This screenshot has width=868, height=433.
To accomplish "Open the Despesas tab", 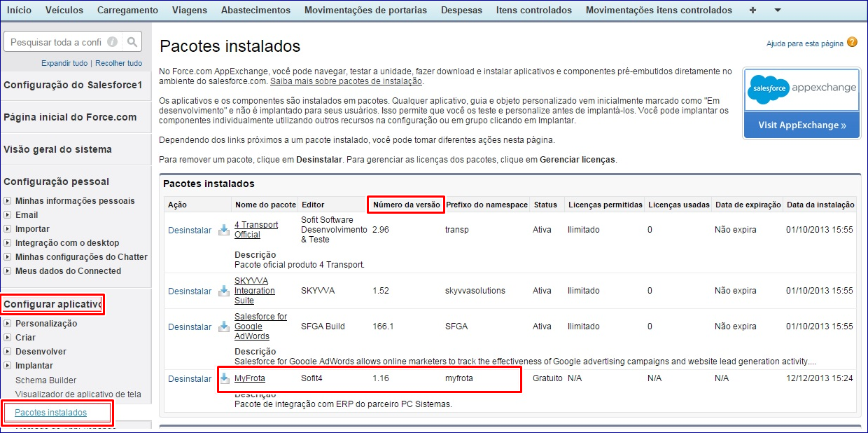I will [461, 10].
